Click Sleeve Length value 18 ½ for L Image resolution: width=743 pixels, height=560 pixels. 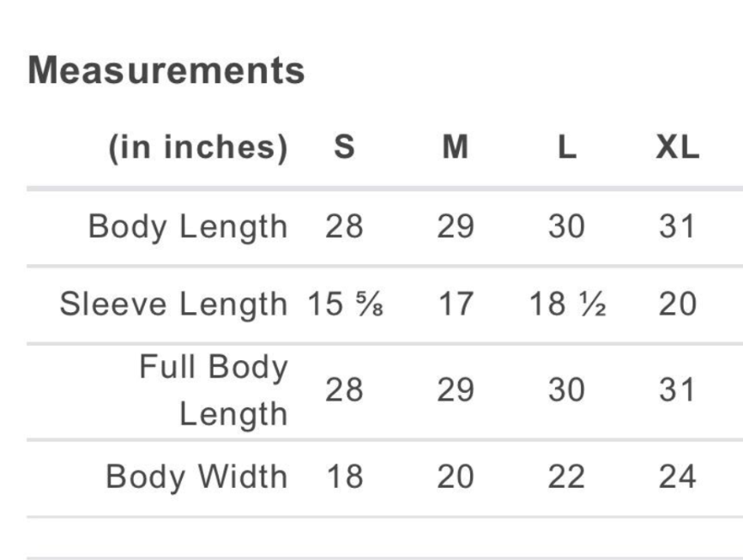coord(567,304)
